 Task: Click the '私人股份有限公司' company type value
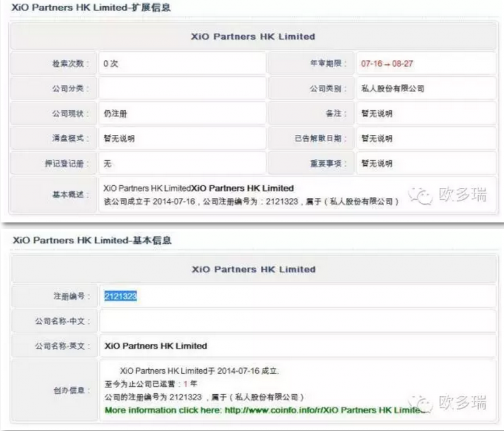(392, 88)
